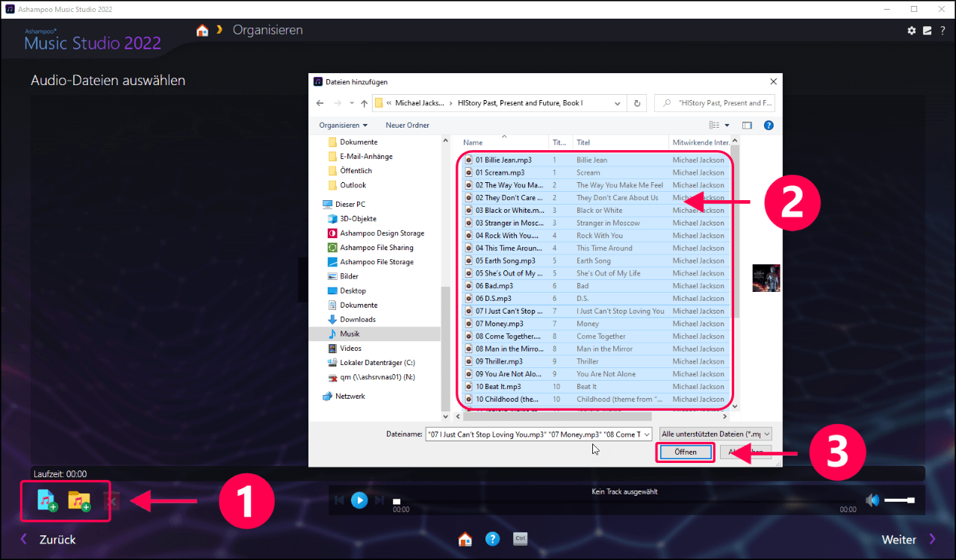Click the search field in file dialog

point(716,103)
